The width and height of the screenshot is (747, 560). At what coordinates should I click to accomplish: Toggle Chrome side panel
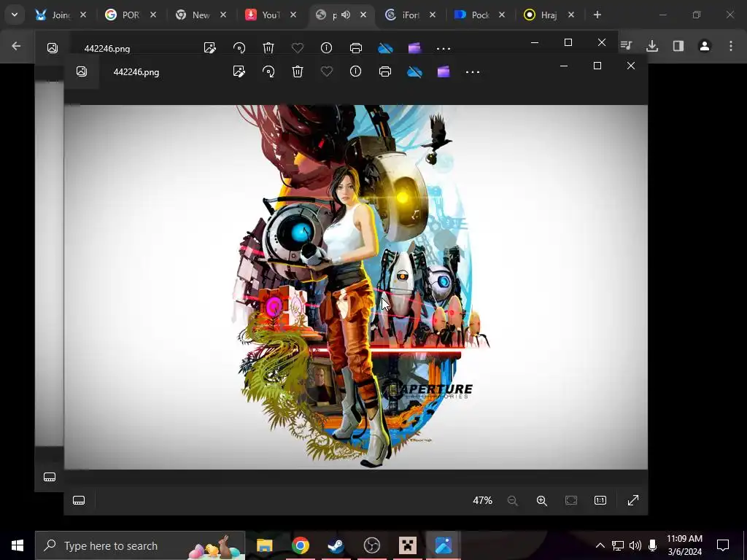[678, 46]
